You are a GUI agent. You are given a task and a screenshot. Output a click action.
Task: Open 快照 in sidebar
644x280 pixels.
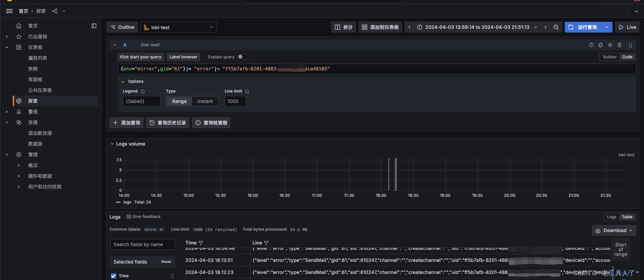click(x=33, y=69)
